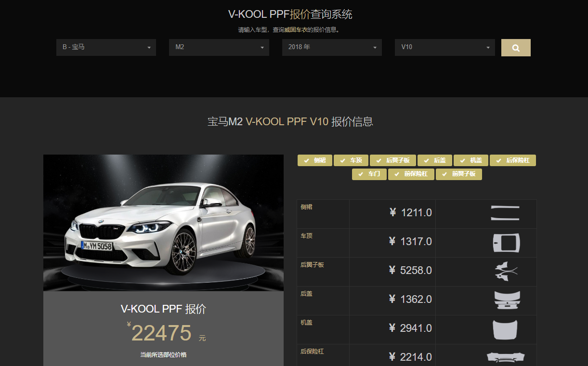
Task: Click the search magnifier button
Action: [x=516, y=48]
